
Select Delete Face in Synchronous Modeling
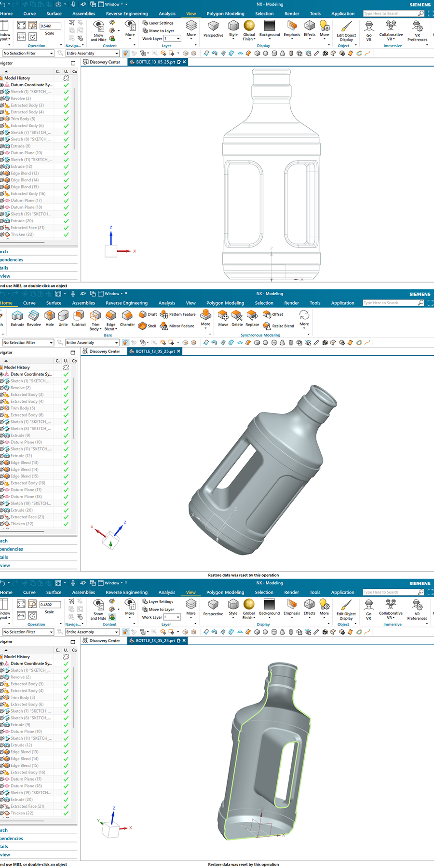237,318
